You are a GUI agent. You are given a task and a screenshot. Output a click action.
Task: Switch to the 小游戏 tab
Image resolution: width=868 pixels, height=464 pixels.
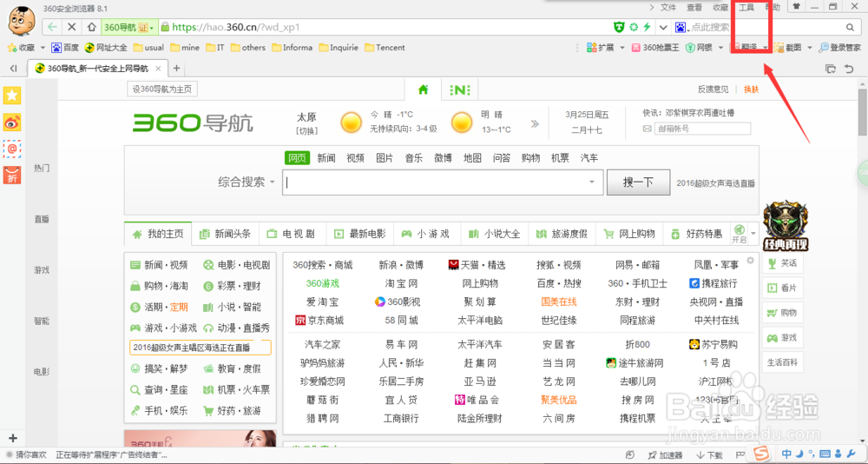[x=427, y=234]
